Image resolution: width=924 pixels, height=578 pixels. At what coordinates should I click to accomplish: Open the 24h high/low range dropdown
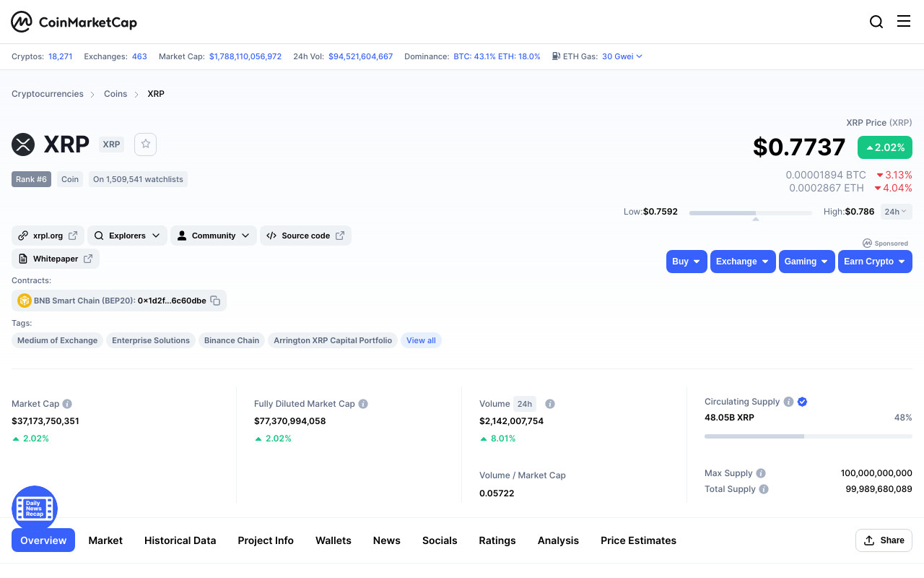[897, 212]
